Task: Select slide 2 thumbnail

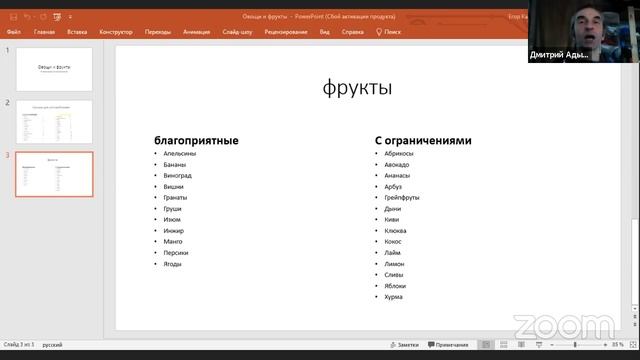Action: click(54, 122)
